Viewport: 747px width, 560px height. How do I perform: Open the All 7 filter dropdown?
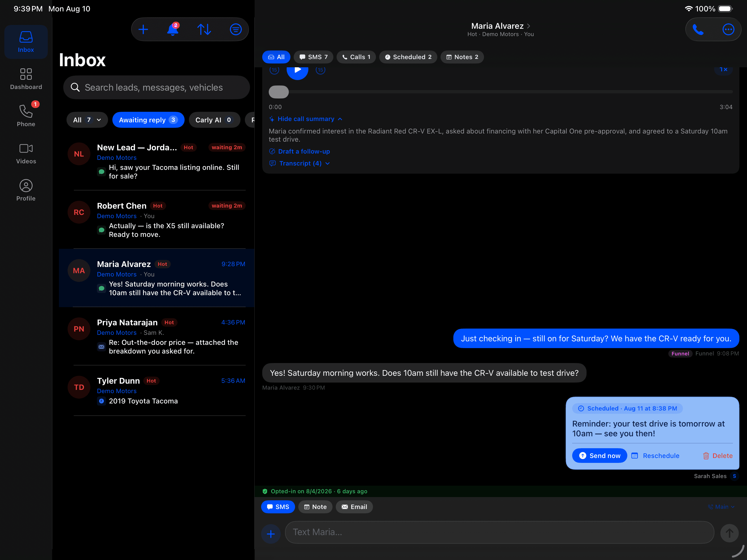pos(87,120)
